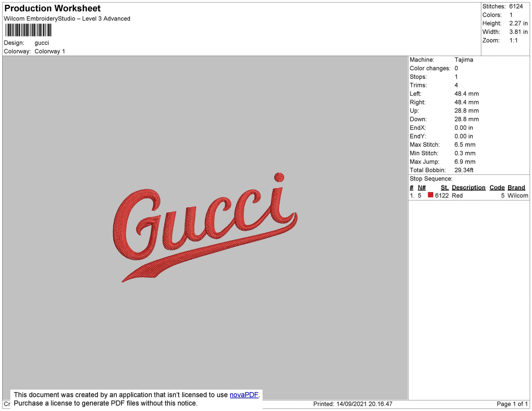Select the 'Production Worksheet' heading
This screenshot has width=532, height=411.
click(53, 8)
